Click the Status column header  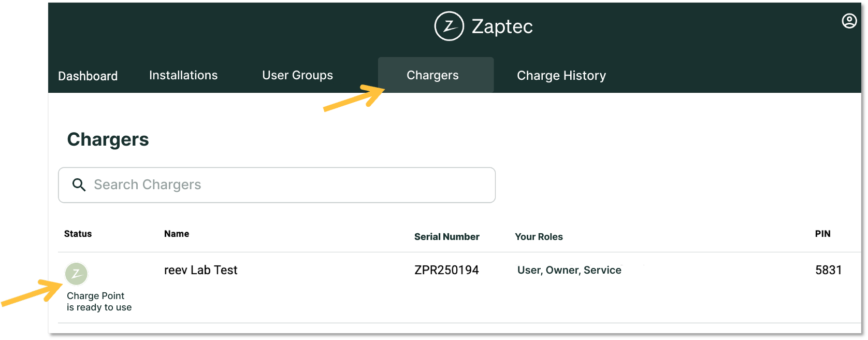pyautogui.click(x=78, y=234)
